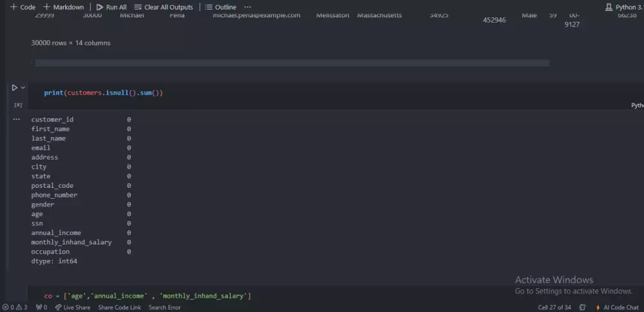
Task: Click the warnings count 3 in status bar
Action: point(22,307)
